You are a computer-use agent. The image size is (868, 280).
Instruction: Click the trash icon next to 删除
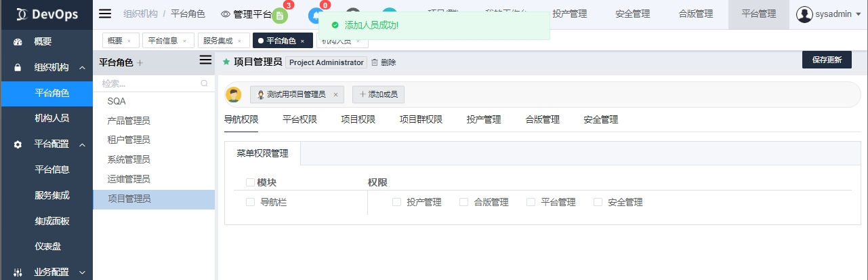375,62
